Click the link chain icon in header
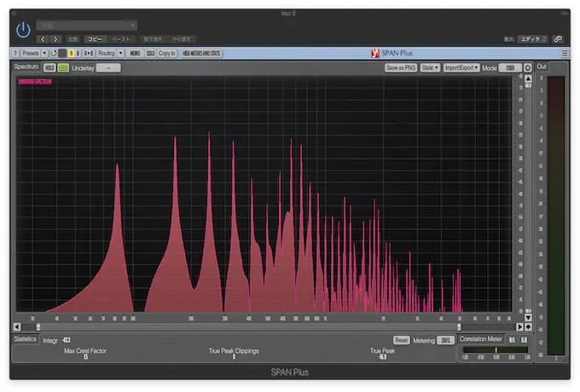This screenshot has height=392, width=580. [x=558, y=39]
